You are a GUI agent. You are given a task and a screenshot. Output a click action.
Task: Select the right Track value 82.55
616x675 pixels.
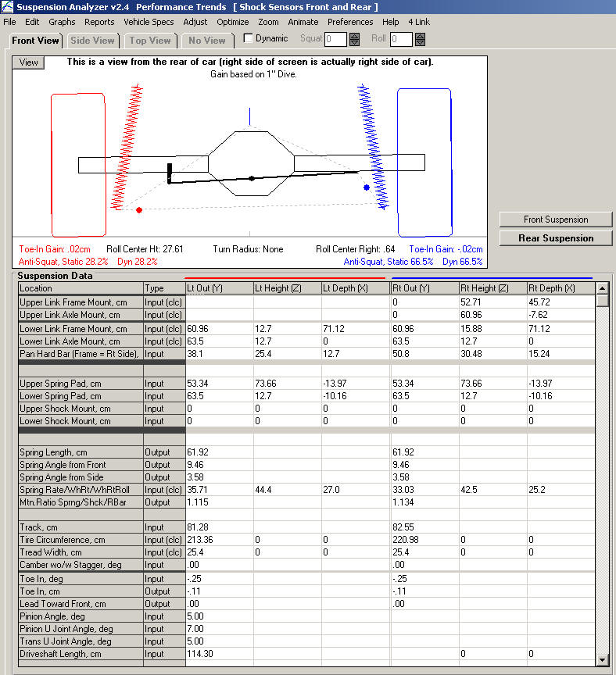(x=424, y=527)
